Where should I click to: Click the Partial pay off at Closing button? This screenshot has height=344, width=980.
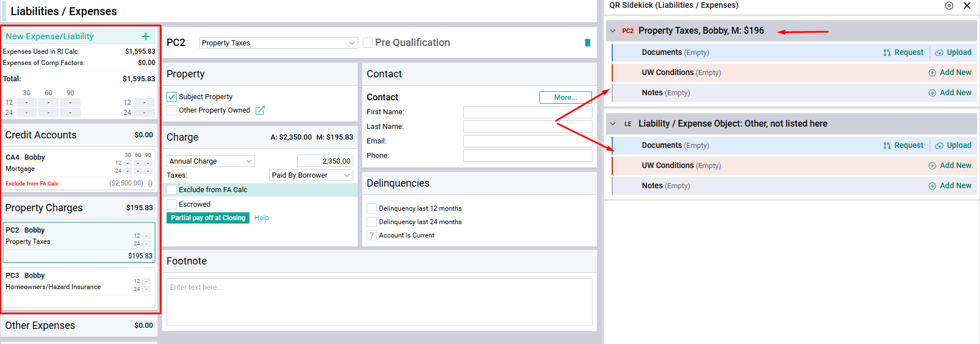click(x=208, y=218)
